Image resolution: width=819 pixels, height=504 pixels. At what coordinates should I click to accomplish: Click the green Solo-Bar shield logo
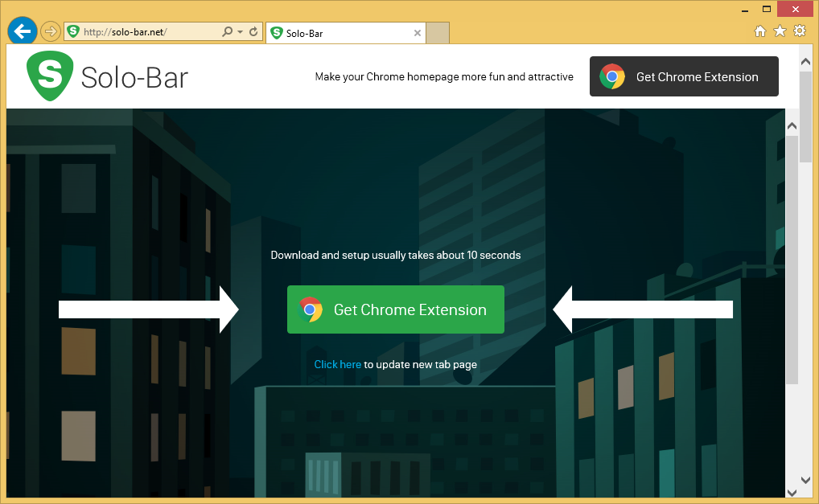click(50, 76)
